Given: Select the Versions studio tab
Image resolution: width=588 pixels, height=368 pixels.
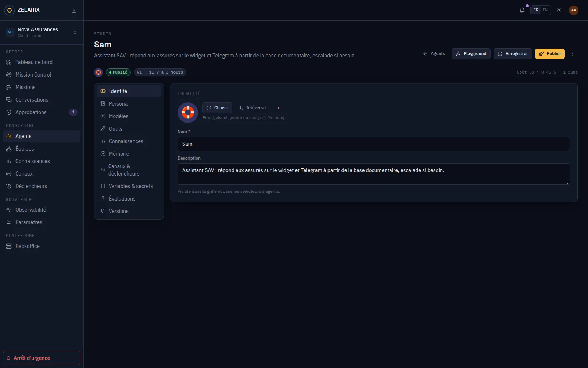Looking at the screenshot, I should (129, 211).
